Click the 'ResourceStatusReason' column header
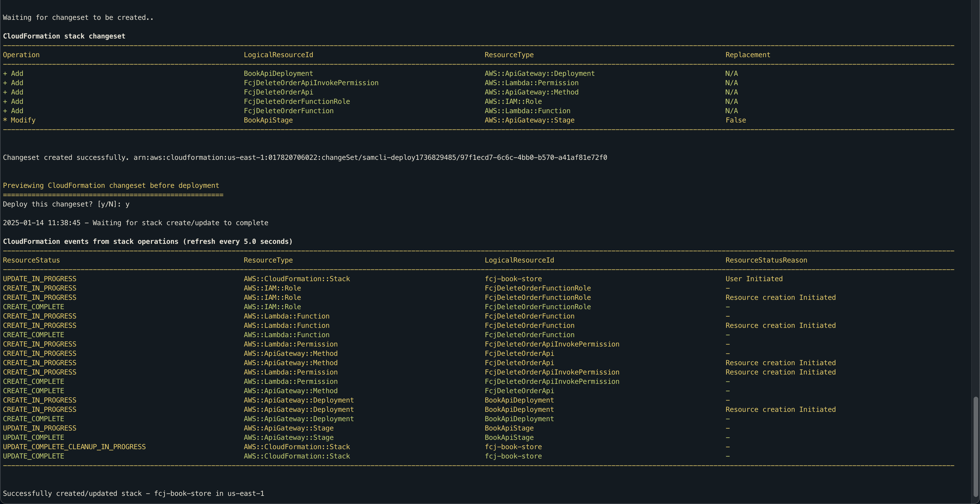Screen dimensions: 980x504 pyautogui.click(x=766, y=260)
